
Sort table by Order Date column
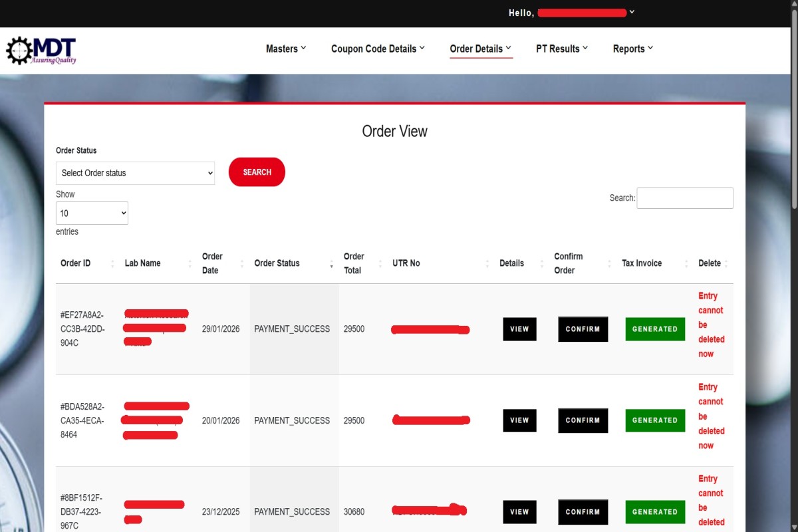212,263
